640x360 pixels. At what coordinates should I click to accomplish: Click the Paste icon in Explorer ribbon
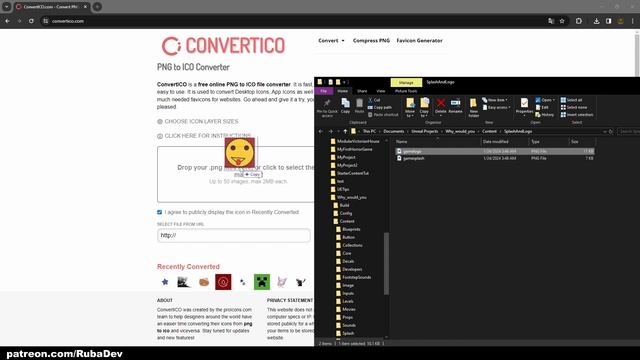359,106
